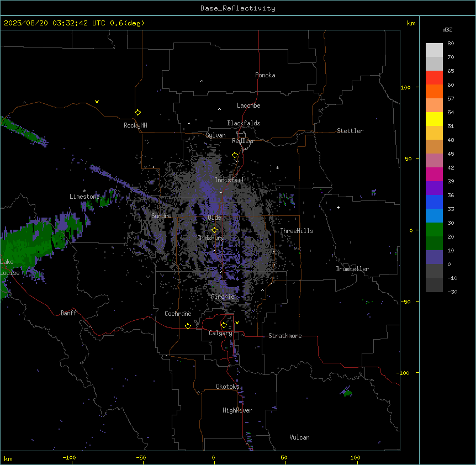Viewport: 476px width, 465px height.
Task: Click the km unit label at bottom left
Action: coord(8,459)
